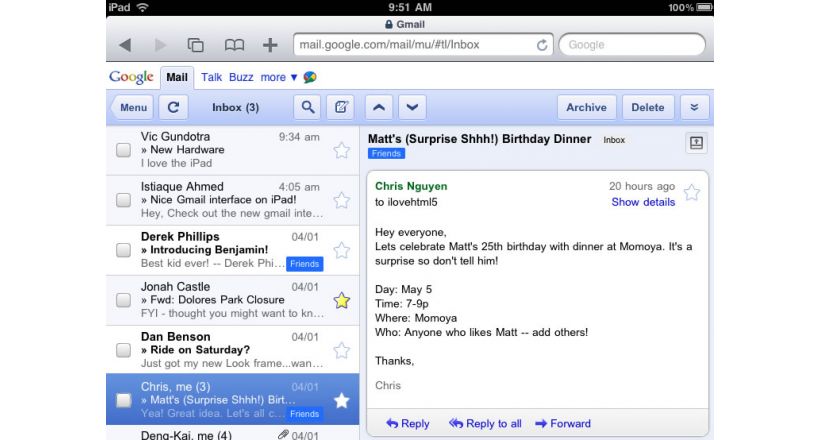Open the Menu button
The height and width of the screenshot is (440, 820).
click(132, 107)
